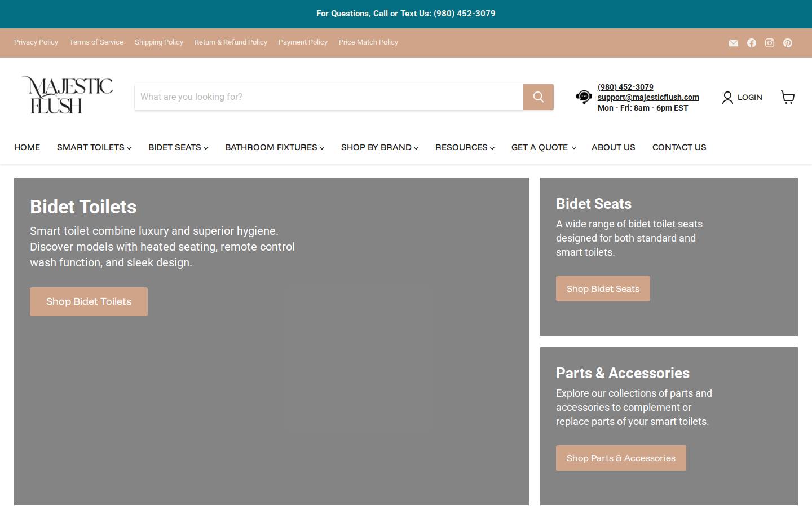The height and width of the screenshot is (508, 812).
Task: Expand the Smart Toilets menu
Action: coord(94,147)
